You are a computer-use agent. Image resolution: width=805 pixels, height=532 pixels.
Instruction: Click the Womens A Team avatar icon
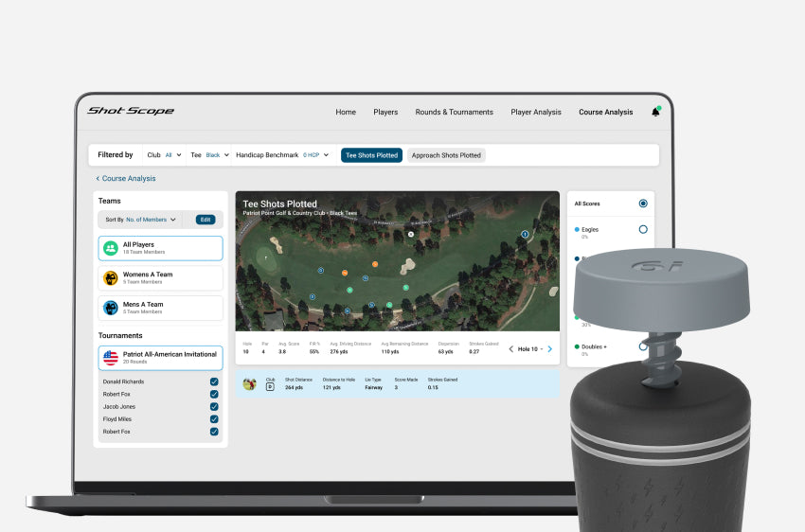(x=111, y=278)
